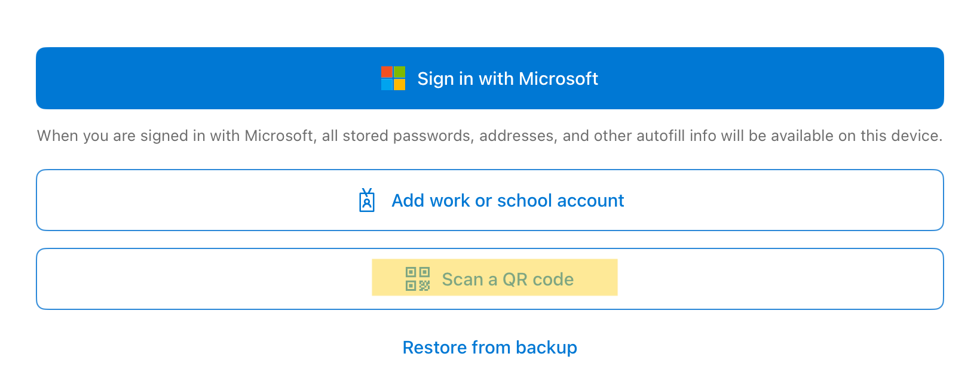Click the "Scan a QR code" text label
The height and width of the screenshot is (381, 980).
(507, 279)
